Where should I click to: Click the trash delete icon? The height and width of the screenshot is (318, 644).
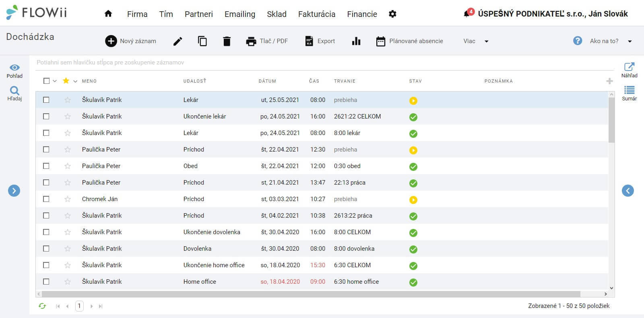227,41
